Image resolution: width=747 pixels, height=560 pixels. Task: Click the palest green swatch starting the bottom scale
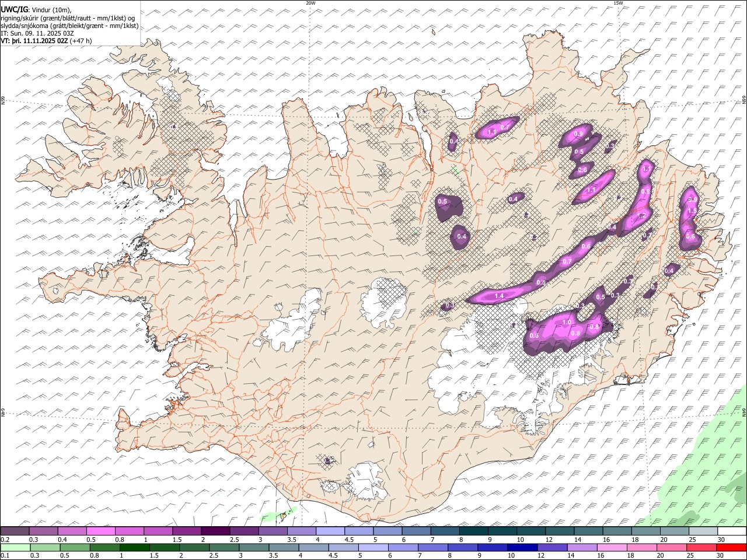click(x=15, y=548)
